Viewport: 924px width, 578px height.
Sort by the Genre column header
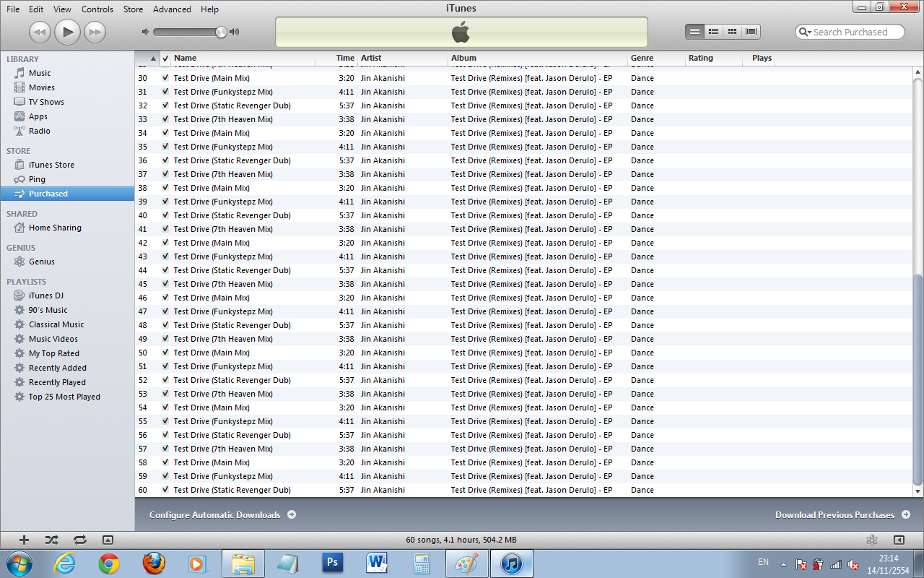click(656, 58)
